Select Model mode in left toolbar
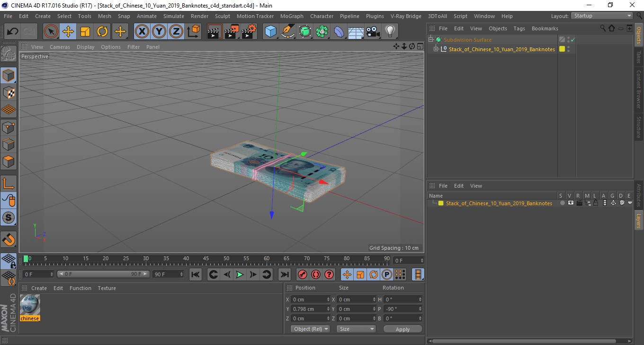This screenshot has height=345, width=644. click(x=9, y=75)
